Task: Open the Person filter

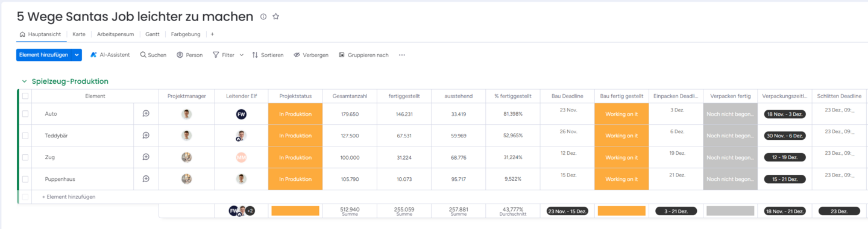Action: point(189,55)
